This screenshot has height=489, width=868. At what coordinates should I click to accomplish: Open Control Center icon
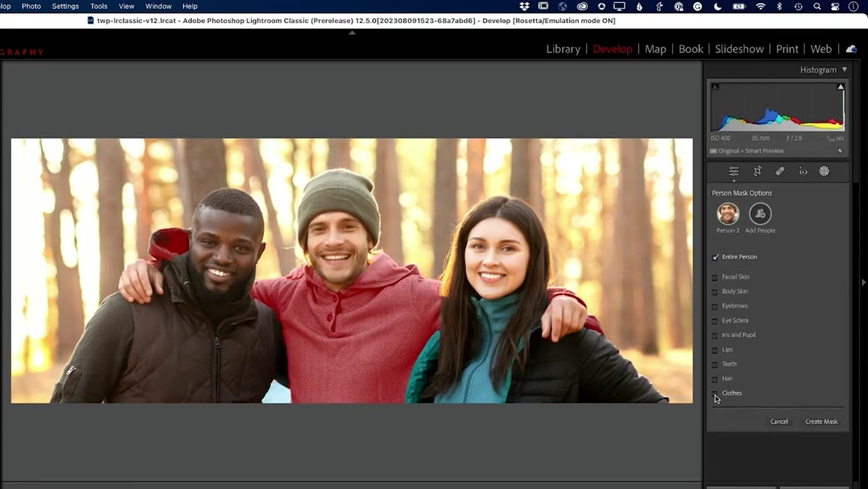click(835, 6)
